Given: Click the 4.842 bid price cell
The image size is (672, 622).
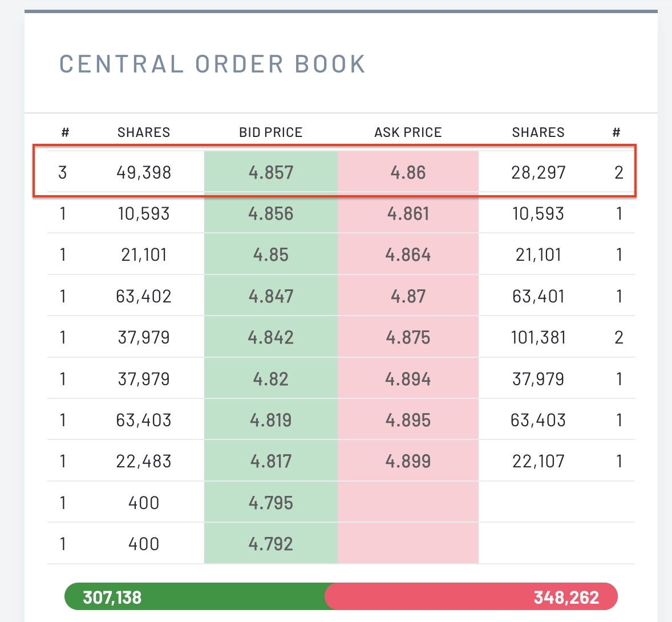Looking at the screenshot, I should click(271, 337).
